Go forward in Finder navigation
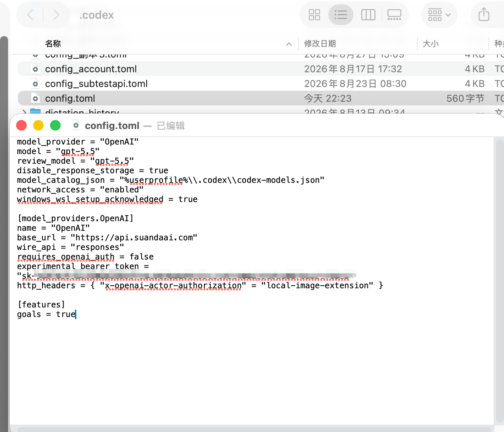This screenshot has width=504, height=432. click(x=56, y=15)
